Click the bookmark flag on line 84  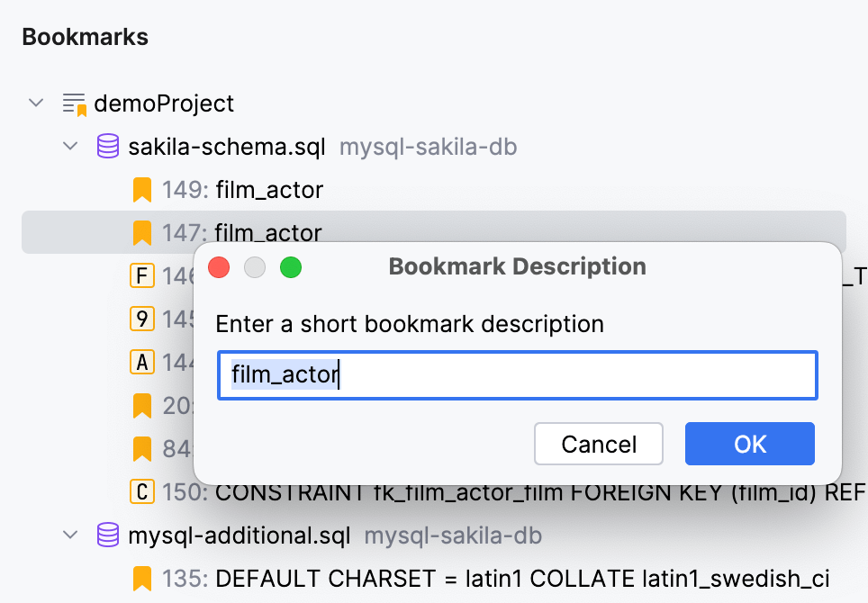[141, 448]
